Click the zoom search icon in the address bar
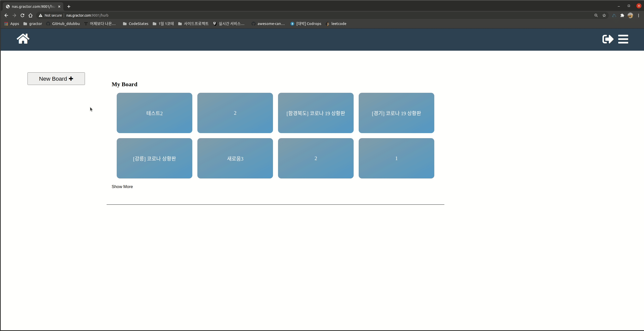 pos(596,15)
